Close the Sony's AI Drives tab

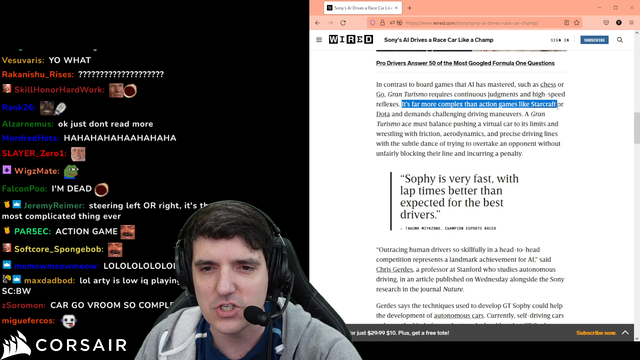[x=396, y=8]
